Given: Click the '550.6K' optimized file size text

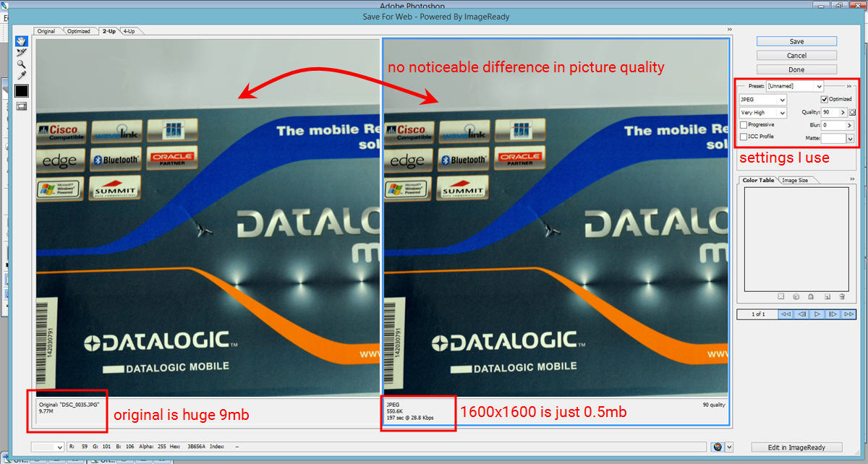Looking at the screenshot, I should [395, 411].
